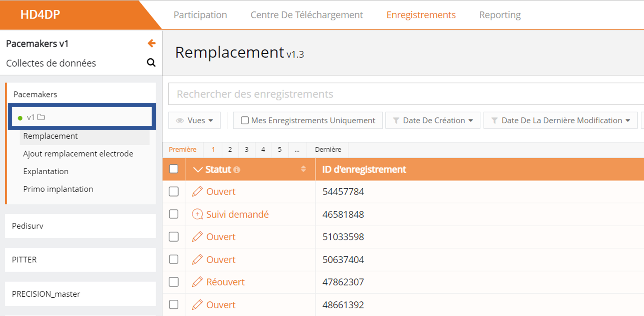Click the pencil icon on Réouvert record 47862307
644x316 pixels.
coord(197,282)
